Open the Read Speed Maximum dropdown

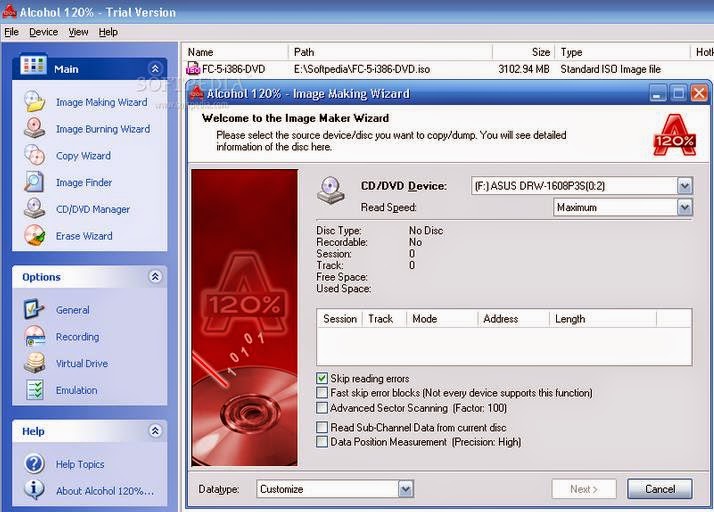coord(684,207)
